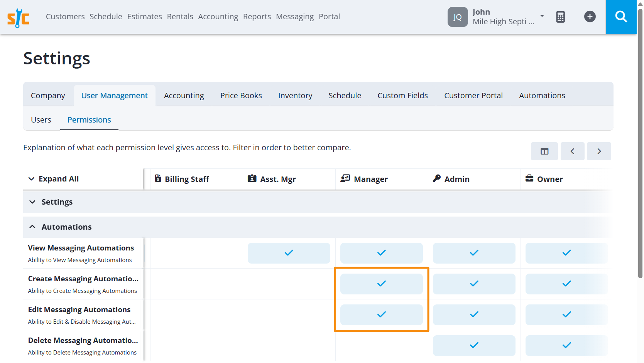This screenshot has width=644, height=363.
Task: Toggle Admin Create Messaging Automations check
Action: coord(474,284)
